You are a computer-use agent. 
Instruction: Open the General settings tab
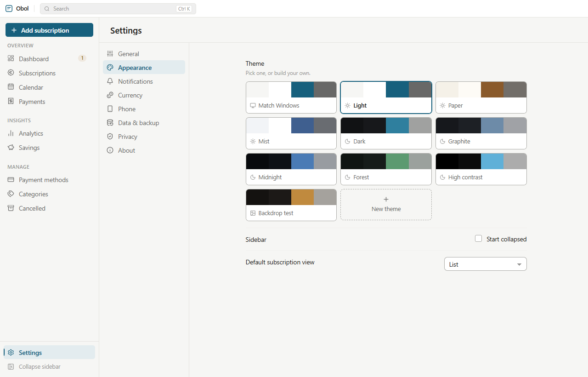[144, 54]
